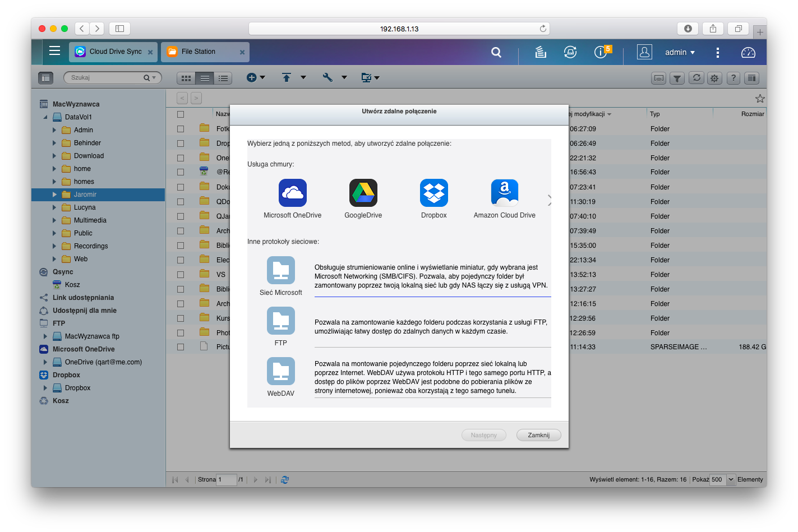Image resolution: width=798 pixels, height=532 pixels.
Task: Show more cloud services arrow
Action: pos(549,200)
